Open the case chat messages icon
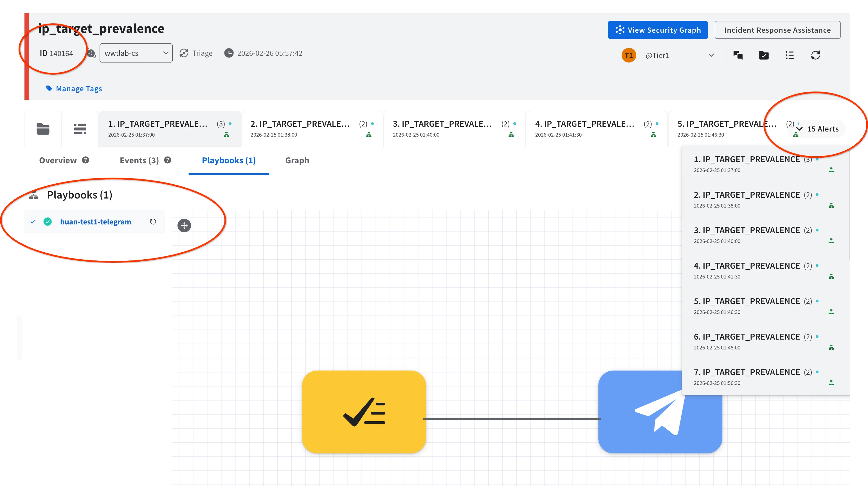This screenshot has width=868, height=486. pos(737,55)
